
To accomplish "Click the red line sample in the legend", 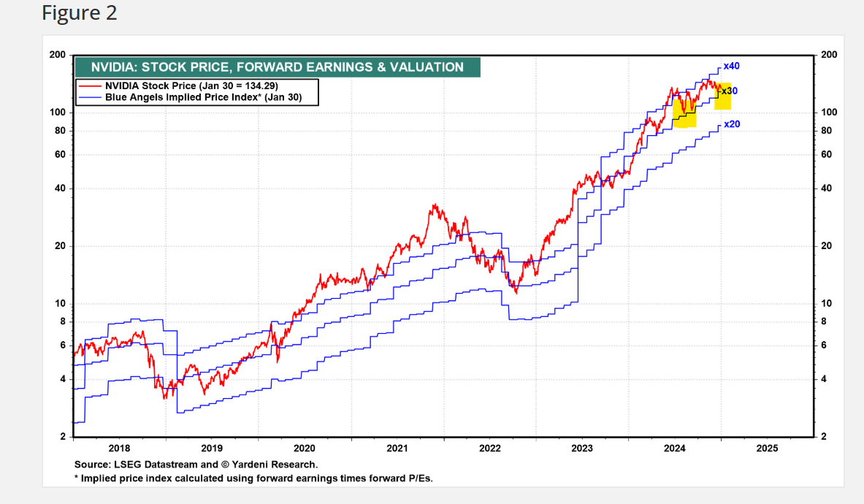I will point(91,86).
